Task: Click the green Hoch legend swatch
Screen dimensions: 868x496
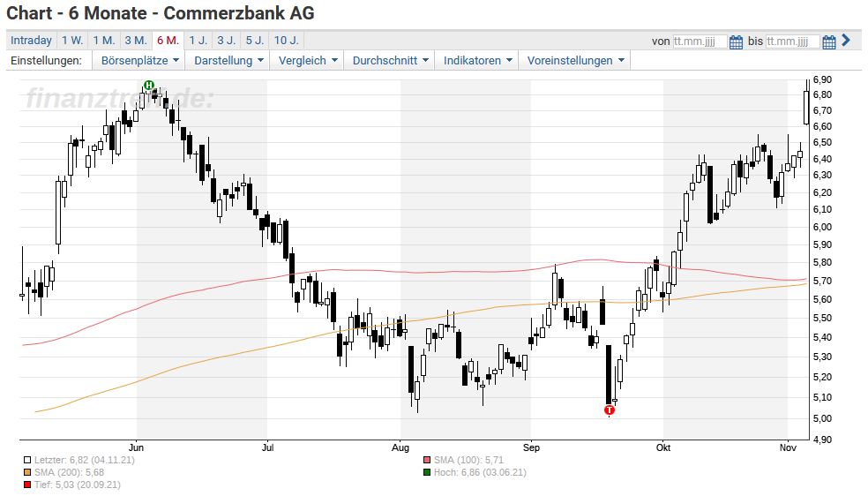Action: click(427, 472)
